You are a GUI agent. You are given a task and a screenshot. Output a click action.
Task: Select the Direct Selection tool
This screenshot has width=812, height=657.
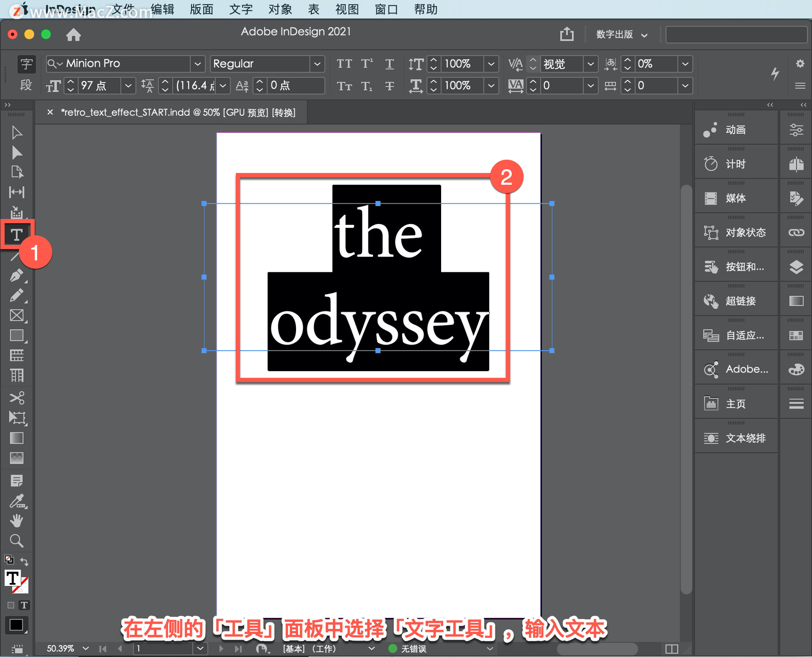coord(16,153)
